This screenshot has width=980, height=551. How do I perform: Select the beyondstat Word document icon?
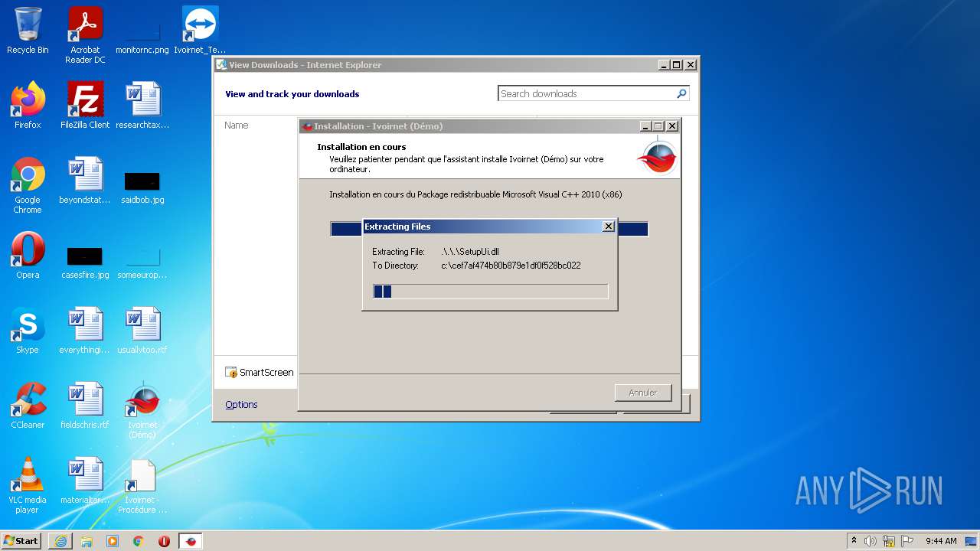pos(85,181)
